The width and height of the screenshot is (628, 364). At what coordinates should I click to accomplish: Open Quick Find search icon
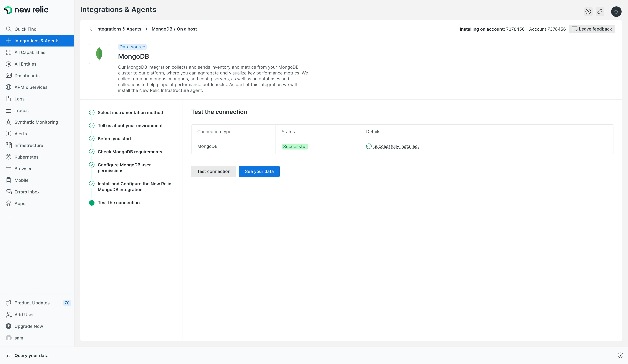pos(9,29)
